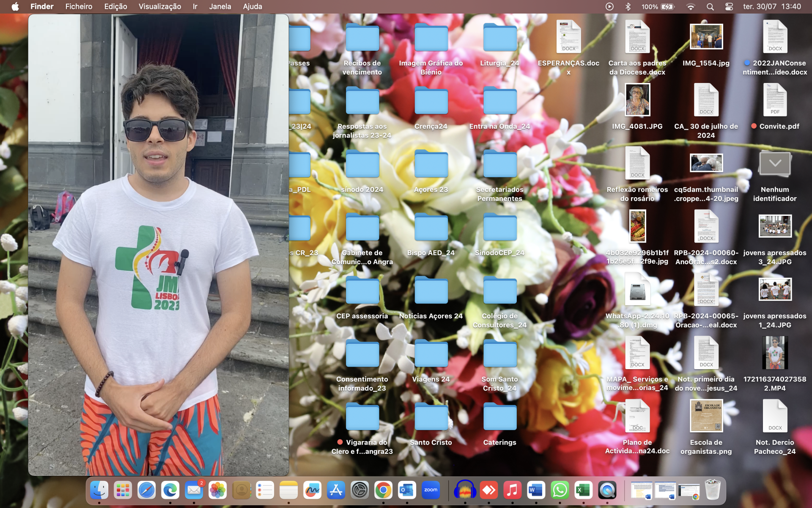The width and height of the screenshot is (812, 508).
Task: Open the Ajuda menu
Action: 252,6
